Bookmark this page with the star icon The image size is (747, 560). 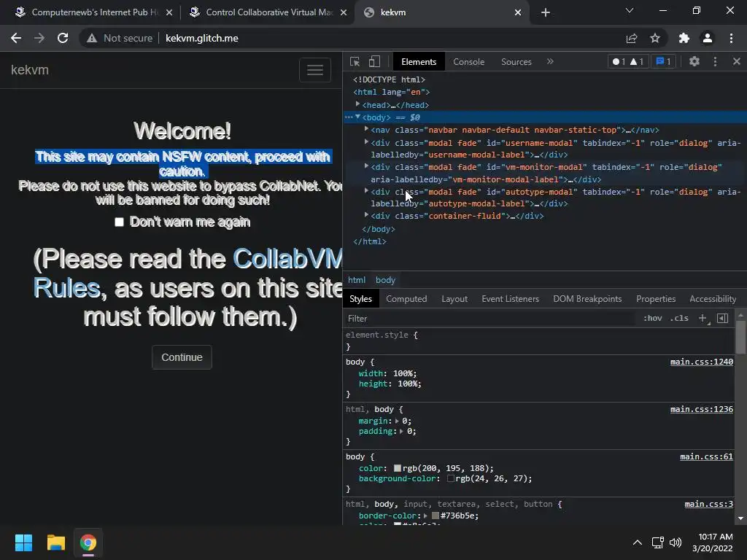[x=655, y=38]
